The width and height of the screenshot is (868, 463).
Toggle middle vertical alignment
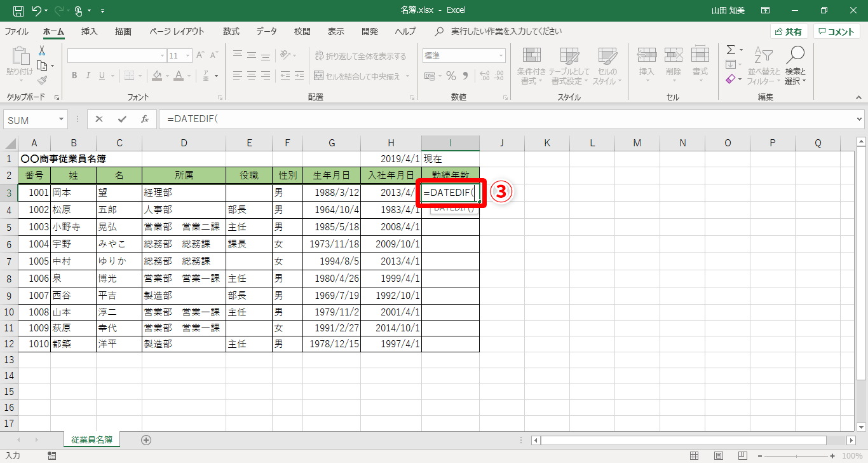pyautogui.click(x=252, y=55)
